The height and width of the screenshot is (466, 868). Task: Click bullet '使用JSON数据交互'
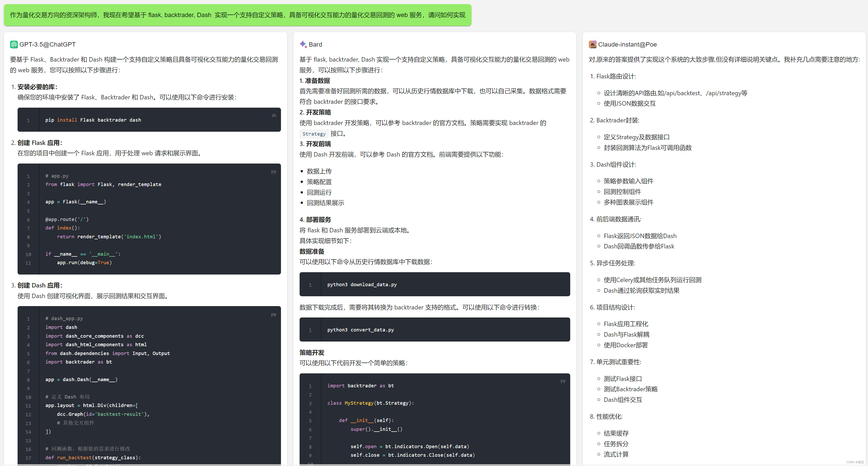629,104
